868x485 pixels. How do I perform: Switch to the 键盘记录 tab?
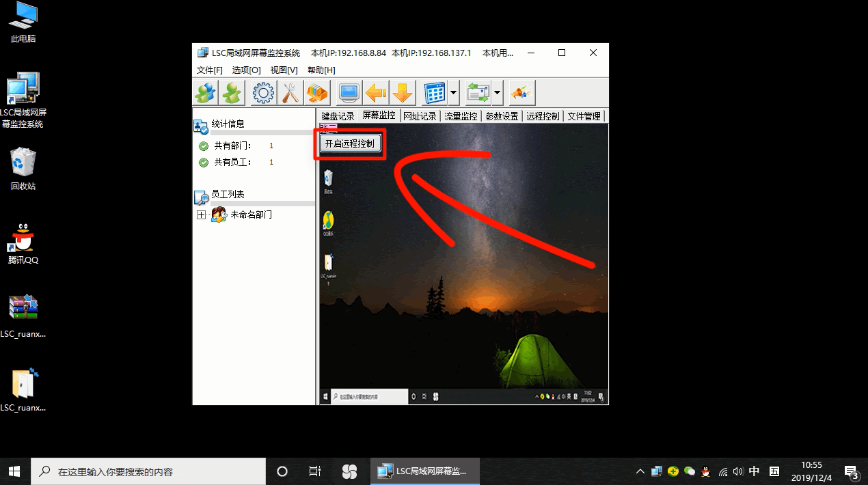point(338,116)
